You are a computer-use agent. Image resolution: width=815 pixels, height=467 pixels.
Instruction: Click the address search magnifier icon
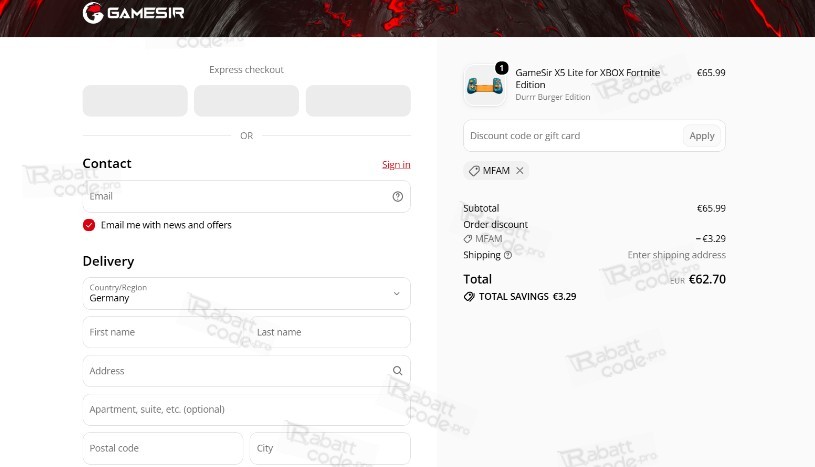click(398, 371)
